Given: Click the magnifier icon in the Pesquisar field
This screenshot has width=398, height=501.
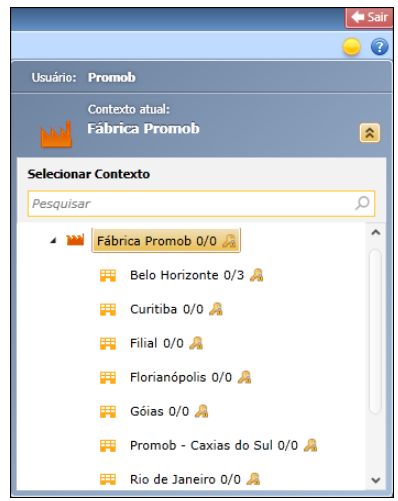Looking at the screenshot, I should tap(362, 203).
